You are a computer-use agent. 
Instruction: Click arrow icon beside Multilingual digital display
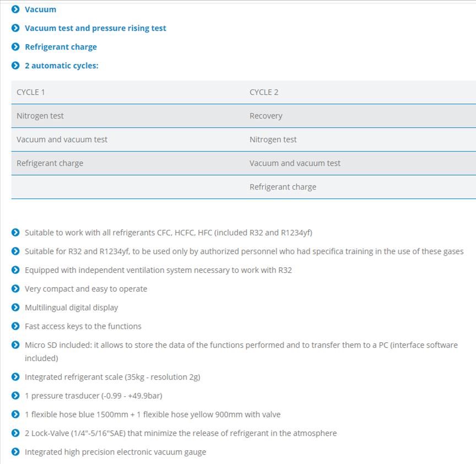pyautogui.click(x=15, y=307)
